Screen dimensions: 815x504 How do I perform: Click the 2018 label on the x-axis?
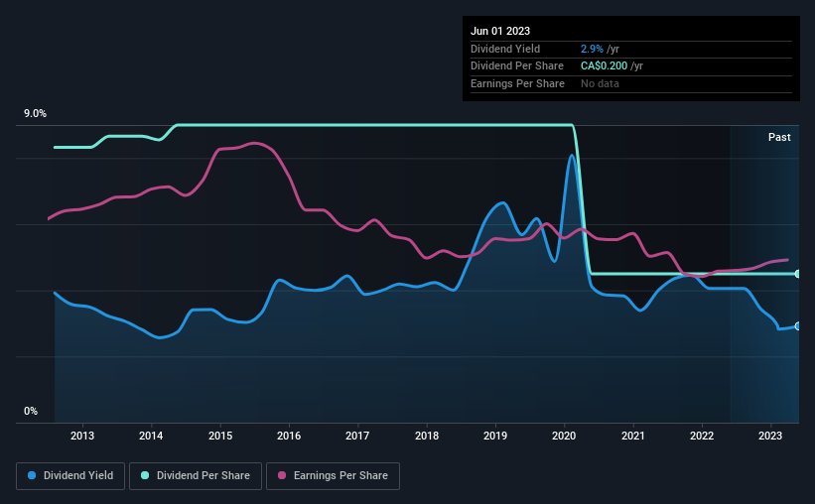point(426,436)
